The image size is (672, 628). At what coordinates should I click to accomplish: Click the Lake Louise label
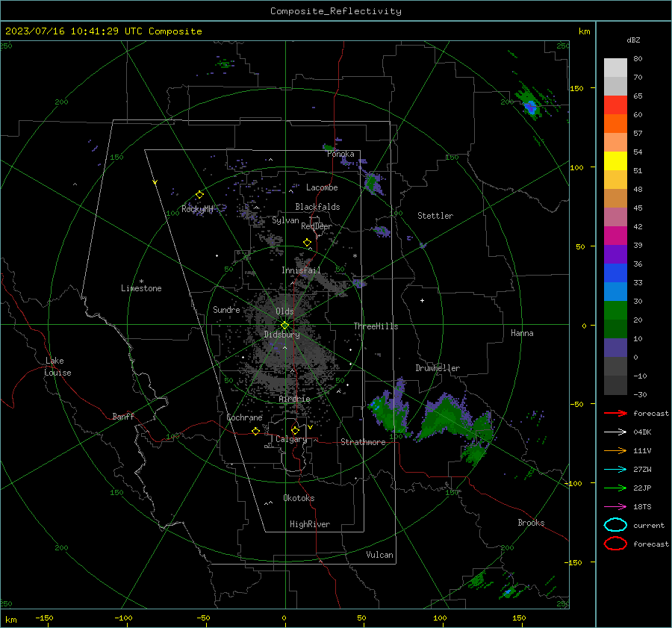point(57,367)
